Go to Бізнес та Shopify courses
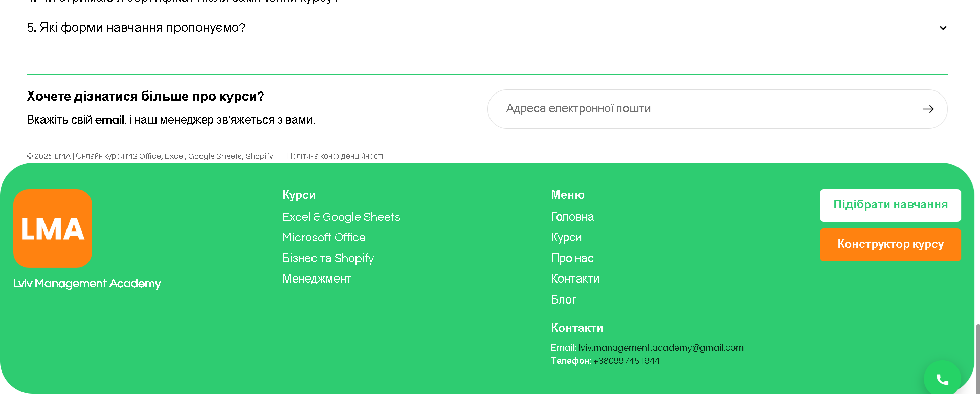Image resolution: width=980 pixels, height=394 pixels. (x=328, y=259)
